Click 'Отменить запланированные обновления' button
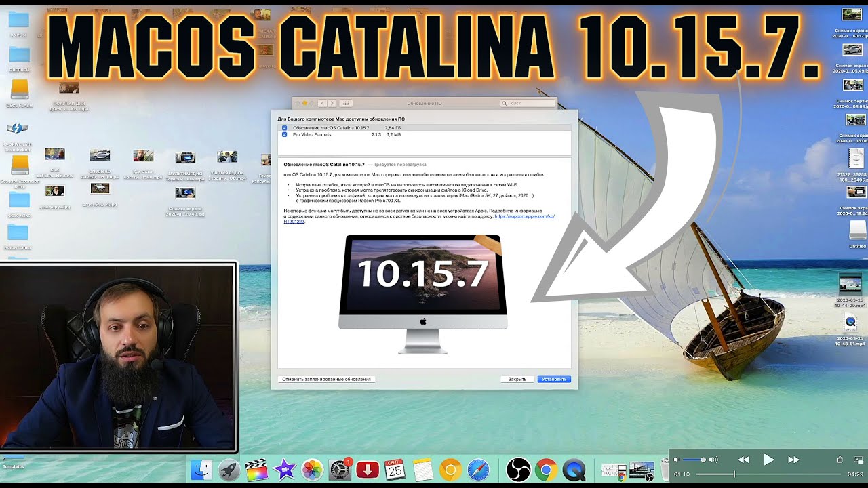The width and height of the screenshot is (868, 488). tap(327, 380)
